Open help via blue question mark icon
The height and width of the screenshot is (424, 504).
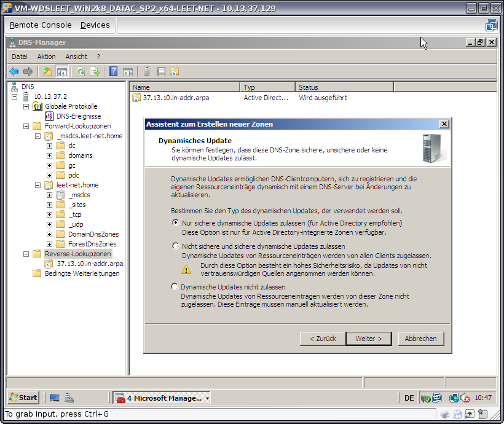pos(113,72)
